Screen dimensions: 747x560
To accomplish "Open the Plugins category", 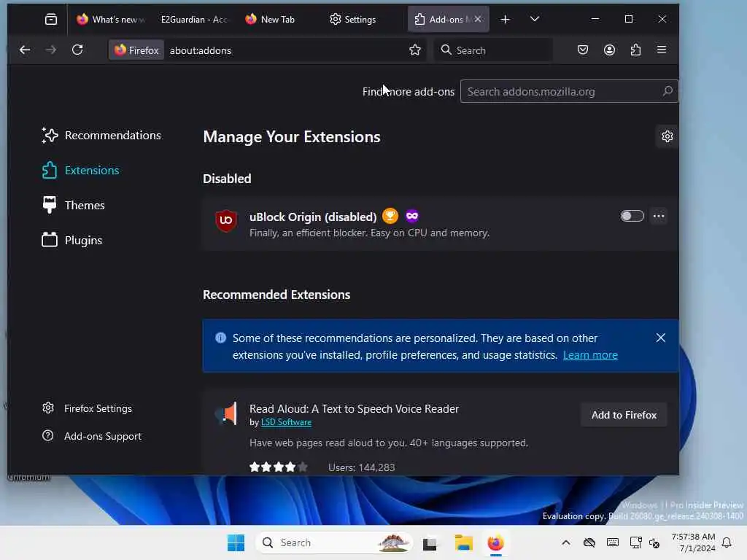I will click(72, 240).
